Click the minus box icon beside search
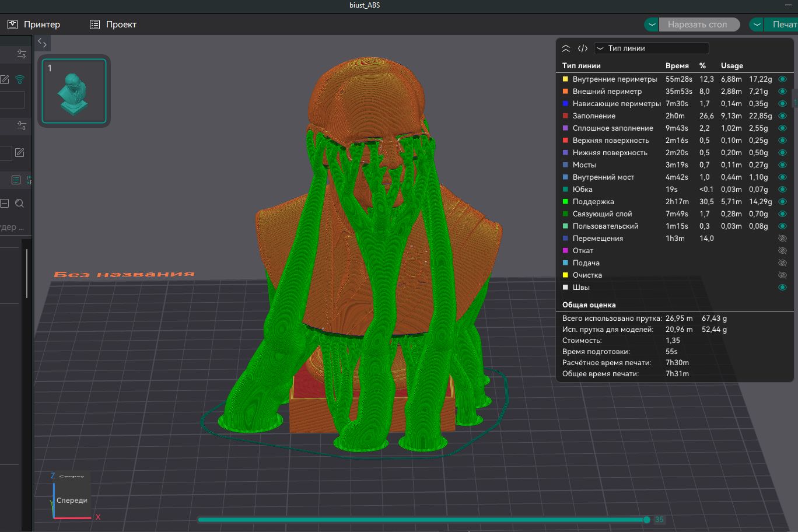Viewport: 798px width, 532px height. (4, 203)
